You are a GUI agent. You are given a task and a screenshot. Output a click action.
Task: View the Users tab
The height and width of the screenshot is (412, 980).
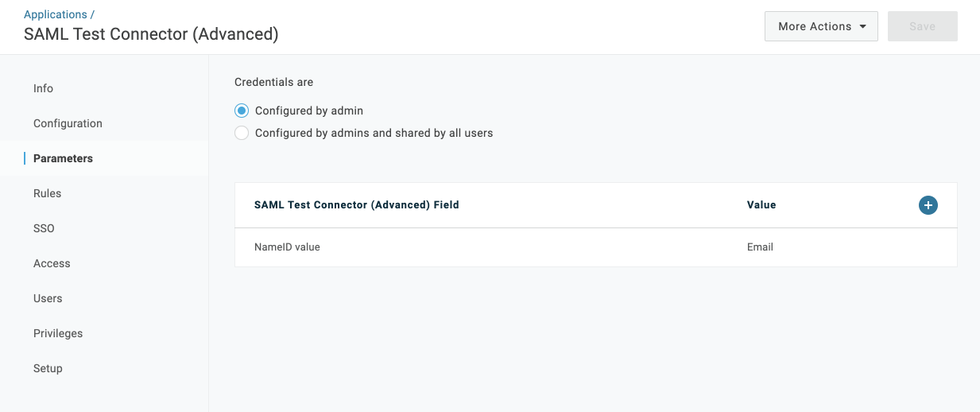[x=48, y=298]
